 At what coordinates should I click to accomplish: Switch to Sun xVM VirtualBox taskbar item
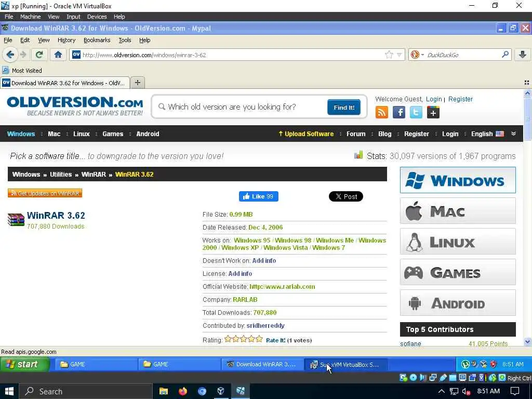pyautogui.click(x=345, y=364)
